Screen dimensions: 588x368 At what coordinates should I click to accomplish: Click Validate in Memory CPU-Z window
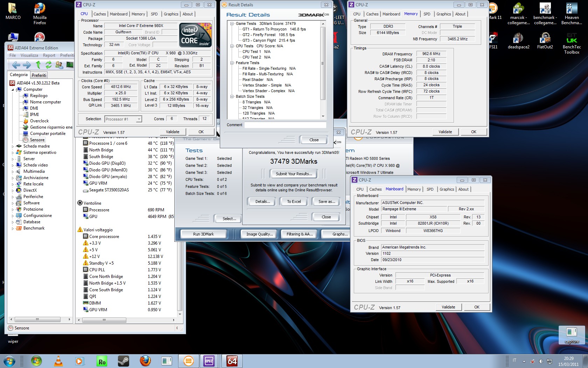coord(445,132)
